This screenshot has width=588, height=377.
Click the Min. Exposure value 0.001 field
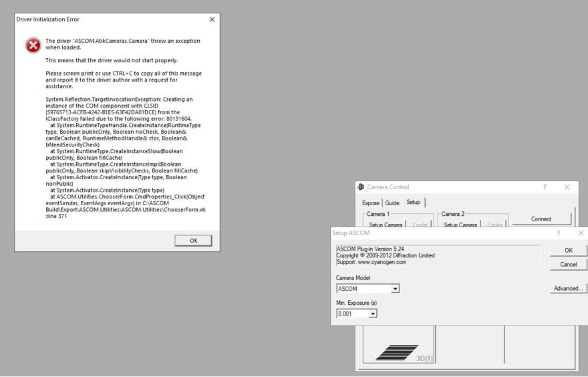pyautogui.click(x=353, y=314)
